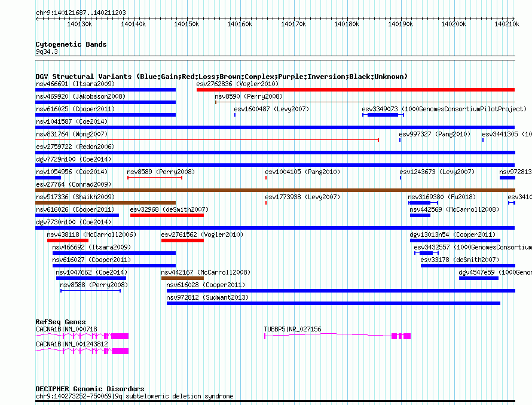Click chr9:140121687..140211203 coordinate range label

[81, 13]
